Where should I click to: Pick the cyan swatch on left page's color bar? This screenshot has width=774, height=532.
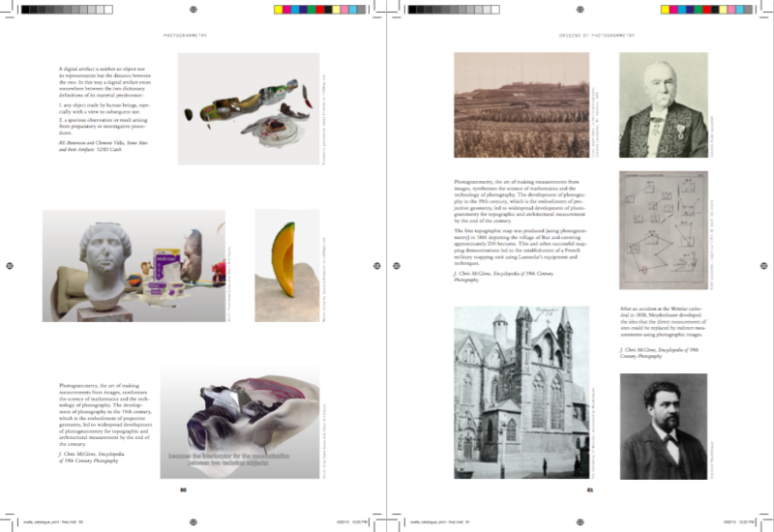[x=295, y=10]
